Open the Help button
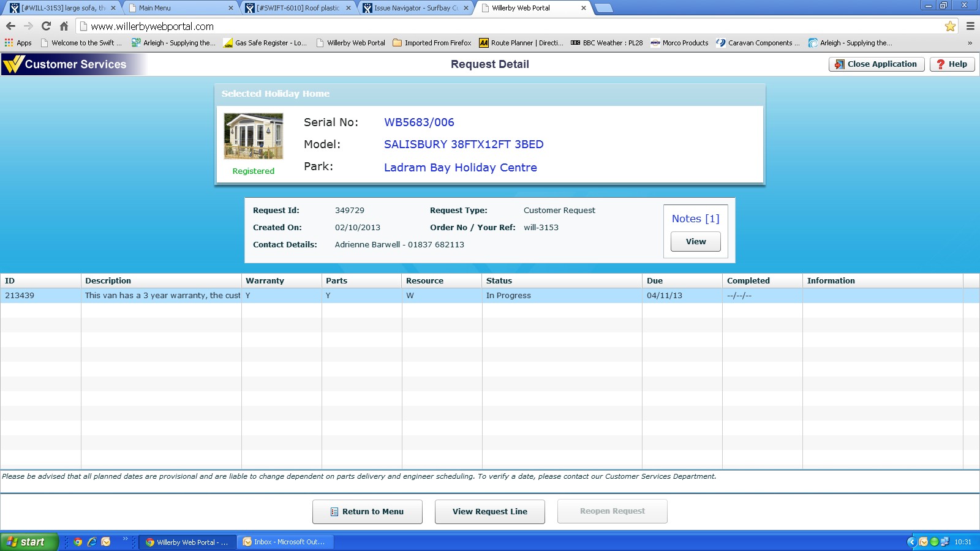 (952, 64)
